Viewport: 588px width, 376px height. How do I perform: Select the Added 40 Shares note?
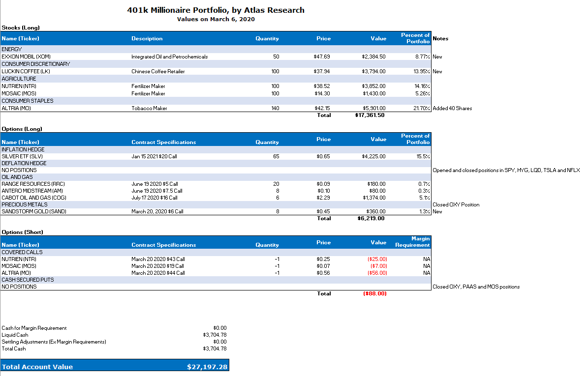(x=452, y=108)
